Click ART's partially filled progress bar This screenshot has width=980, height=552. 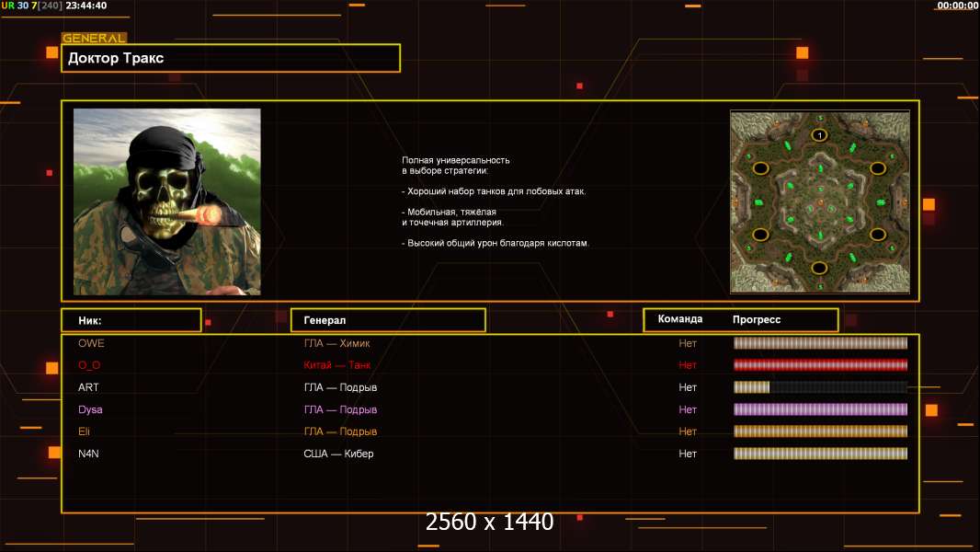(820, 387)
